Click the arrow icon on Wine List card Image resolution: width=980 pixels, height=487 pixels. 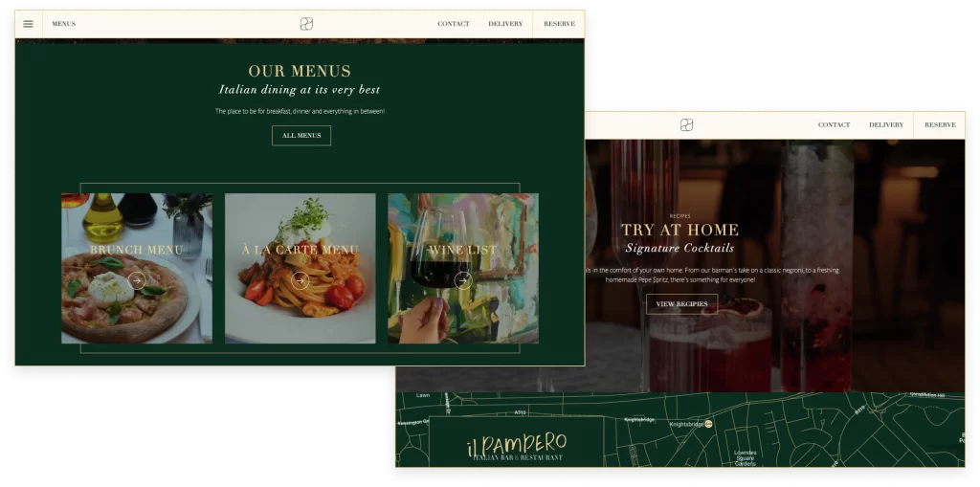pyautogui.click(x=462, y=280)
